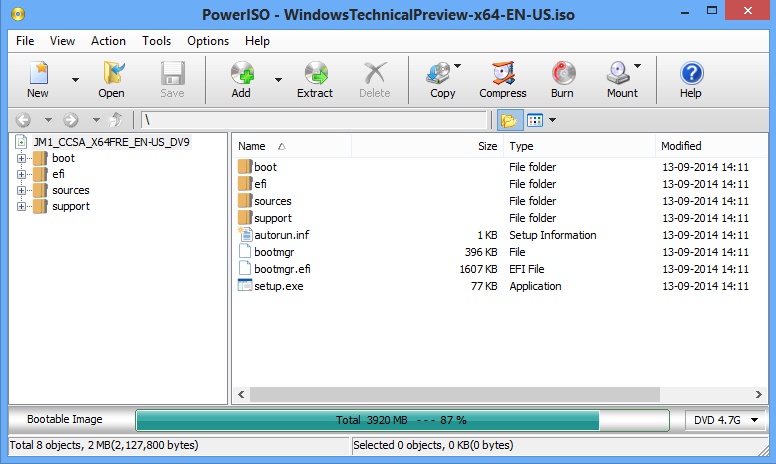Expand the sources folder in tree
Screen dimensions: 776x464
(21, 190)
